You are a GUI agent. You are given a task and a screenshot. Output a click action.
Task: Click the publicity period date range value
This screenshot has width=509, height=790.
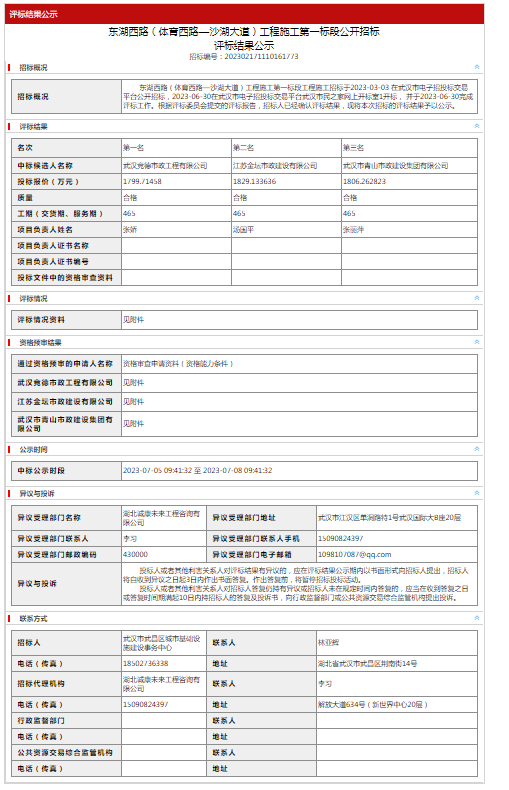(x=198, y=471)
